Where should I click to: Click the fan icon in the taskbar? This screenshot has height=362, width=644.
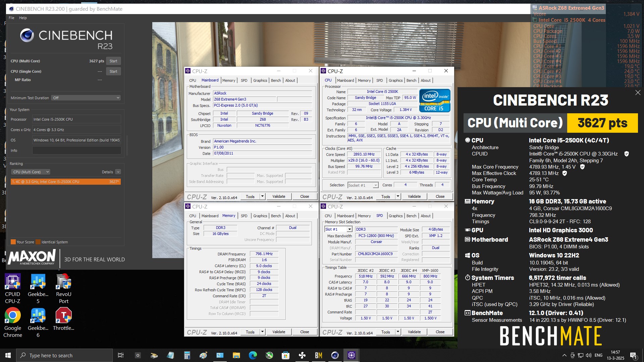pos(302,355)
